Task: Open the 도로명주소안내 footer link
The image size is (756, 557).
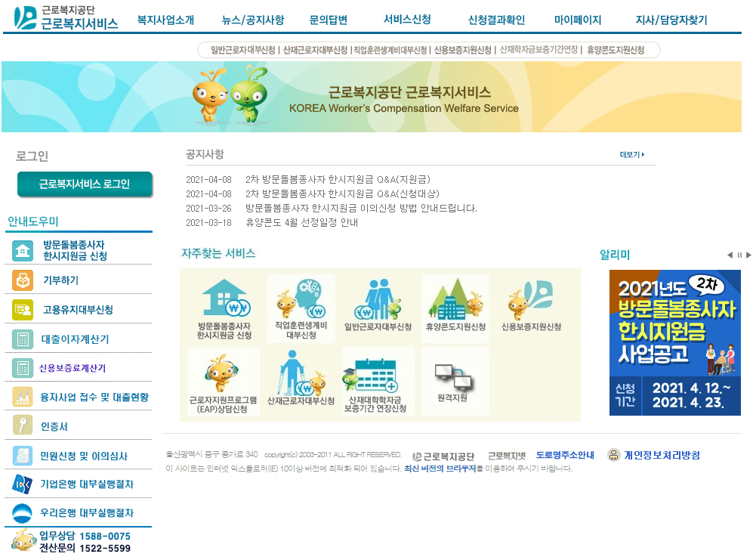Action: pos(565,455)
